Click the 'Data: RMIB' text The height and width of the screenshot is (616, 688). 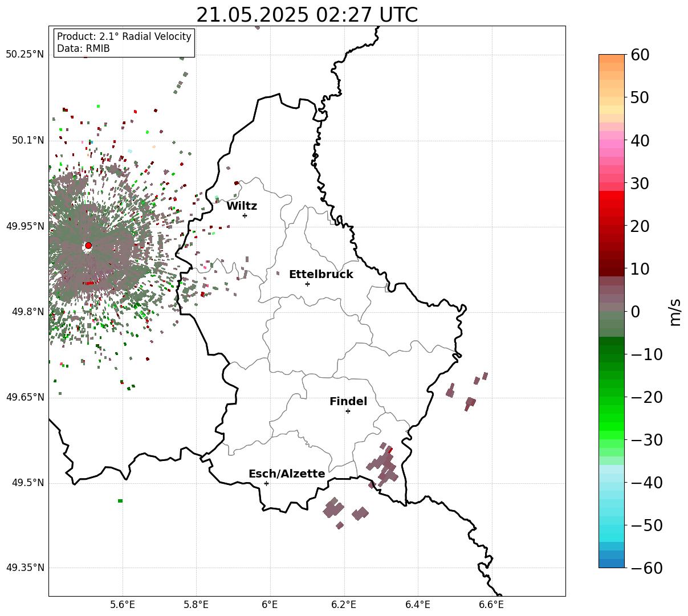83,48
